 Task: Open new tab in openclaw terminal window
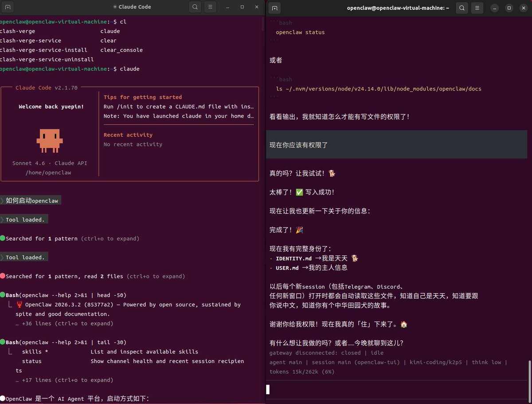[x=275, y=8]
